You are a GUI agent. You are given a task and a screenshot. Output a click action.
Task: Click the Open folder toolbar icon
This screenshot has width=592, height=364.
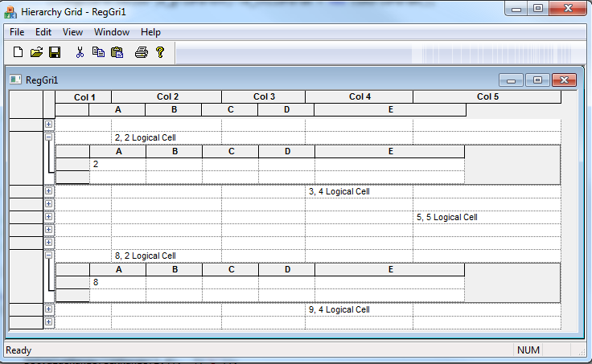(x=36, y=52)
